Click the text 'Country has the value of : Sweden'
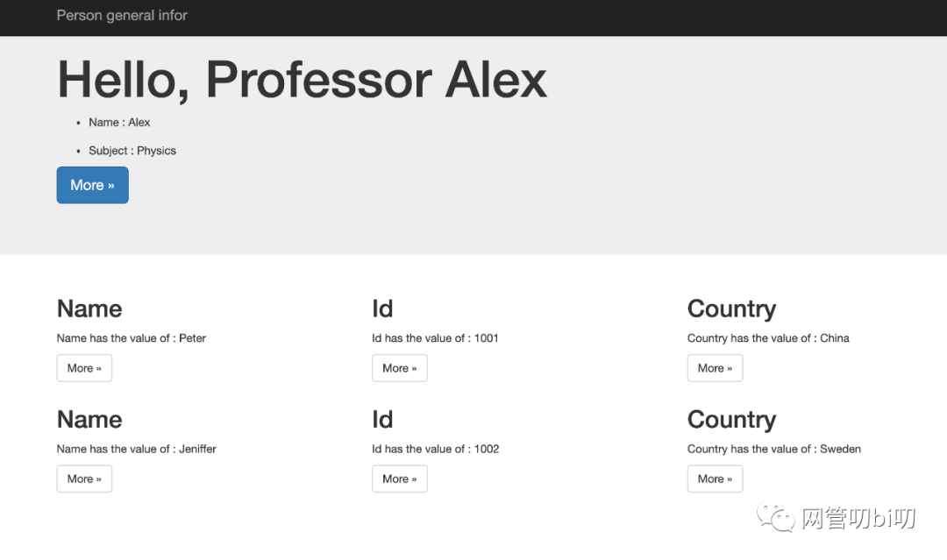947x560 pixels. pyautogui.click(x=774, y=450)
